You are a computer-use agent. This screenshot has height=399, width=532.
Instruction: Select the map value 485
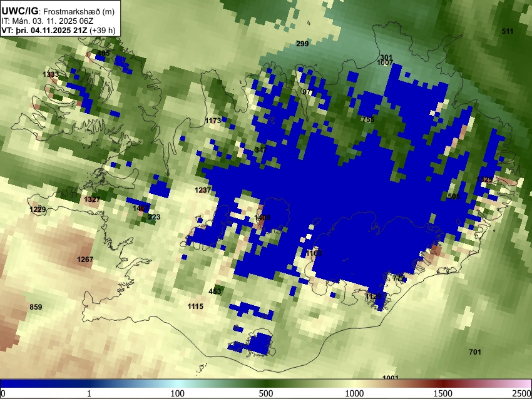coord(103,53)
